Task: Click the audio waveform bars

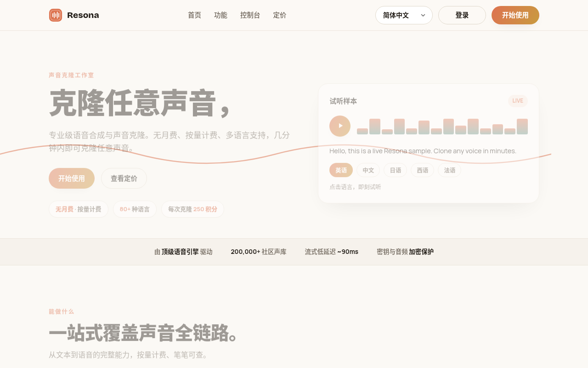Action: pyautogui.click(x=442, y=126)
